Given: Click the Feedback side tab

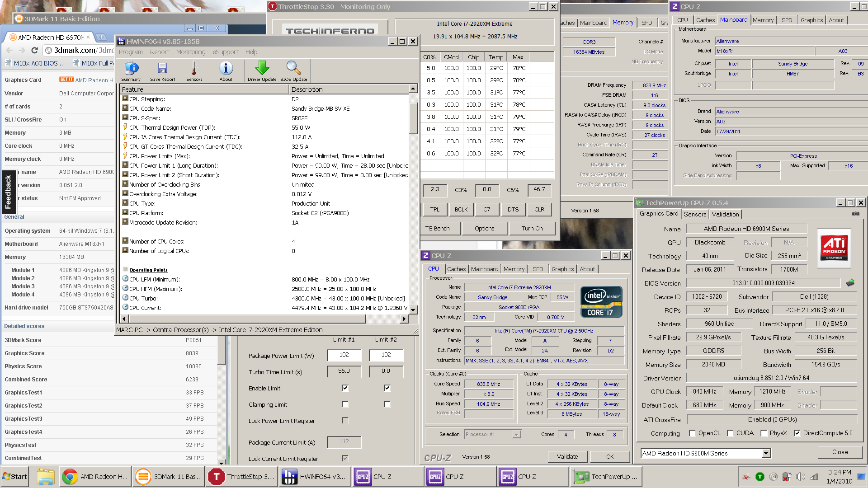Looking at the screenshot, I should click(x=8, y=192).
